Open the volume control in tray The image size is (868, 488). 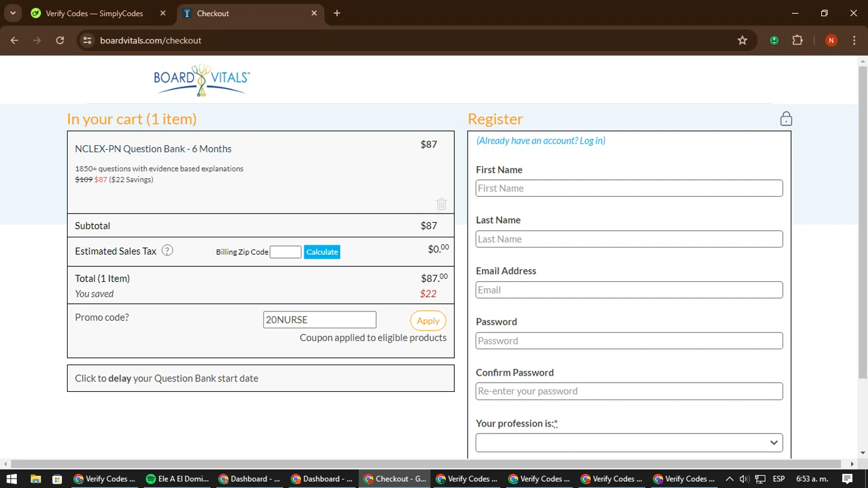click(x=744, y=479)
